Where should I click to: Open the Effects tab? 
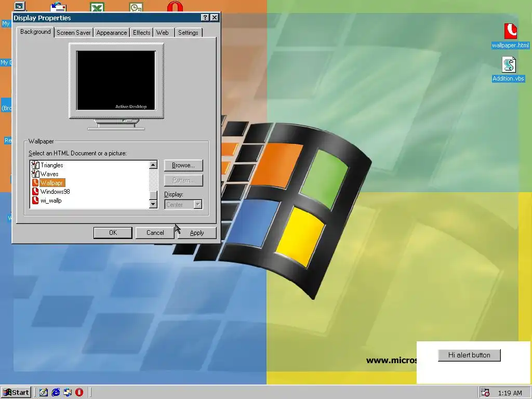pyautogui.click(x=141, y=33)
